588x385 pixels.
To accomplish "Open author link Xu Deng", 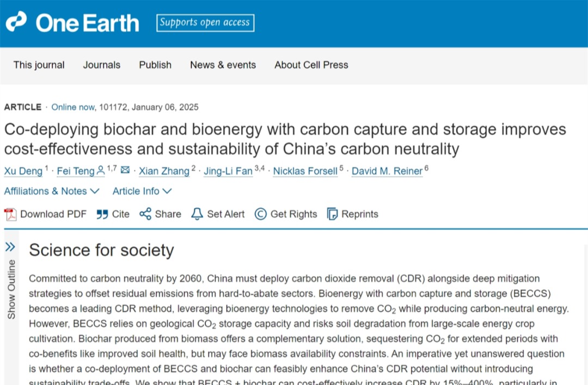I will 23,171.
